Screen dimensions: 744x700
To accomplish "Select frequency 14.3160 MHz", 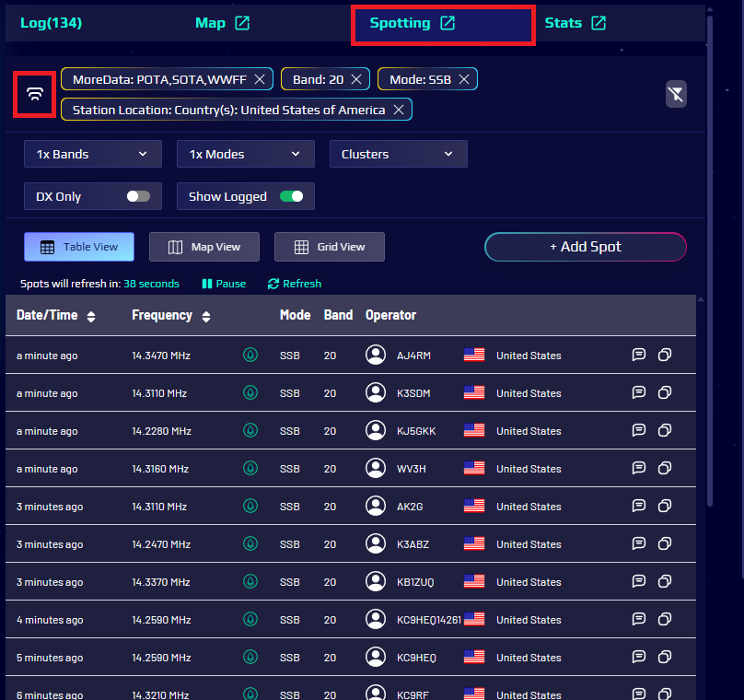I will point(160,469).
